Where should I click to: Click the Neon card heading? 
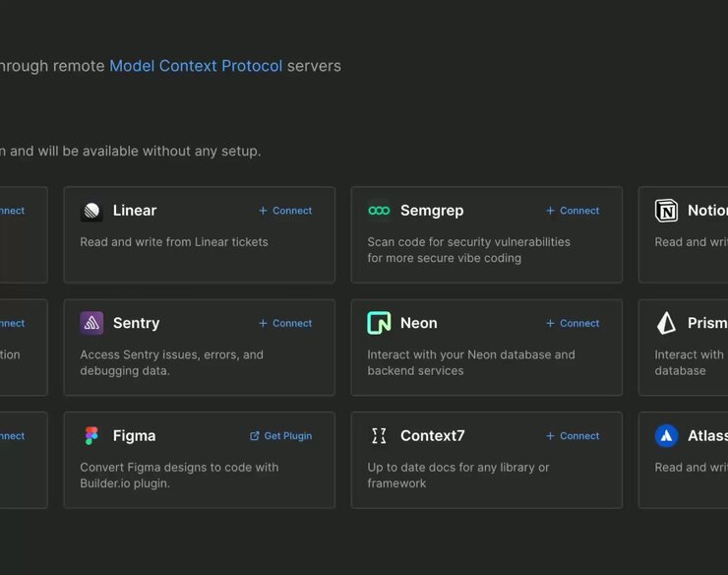click(x=419, y=323)
